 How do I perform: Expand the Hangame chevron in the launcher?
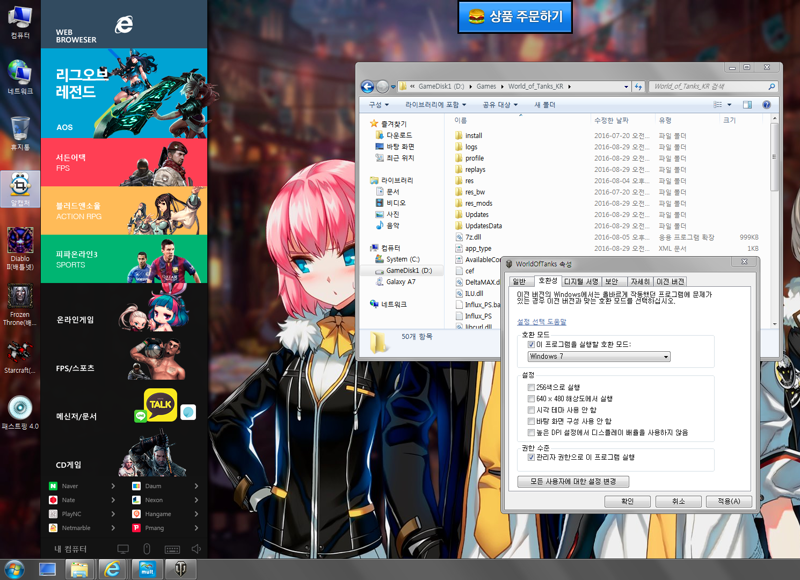tap(196, 514)
